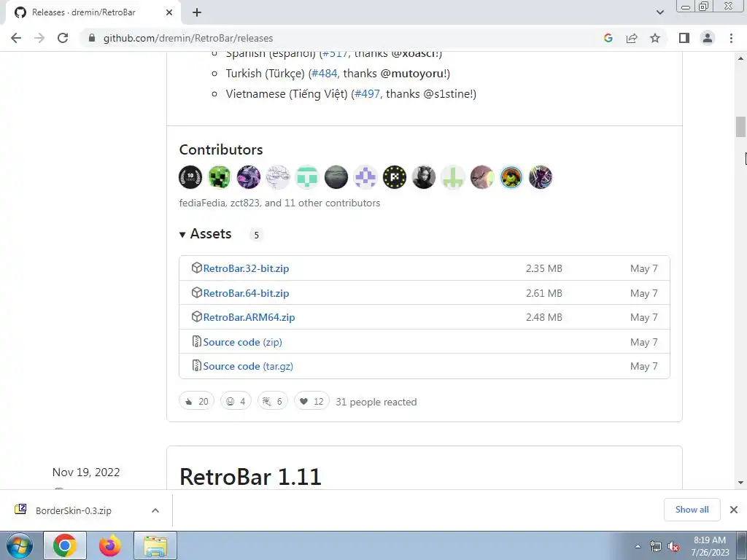Open pull request #484 link
The width and height of the screenshot is (747, 560).
pyautogui.click(x=325, y=74)
